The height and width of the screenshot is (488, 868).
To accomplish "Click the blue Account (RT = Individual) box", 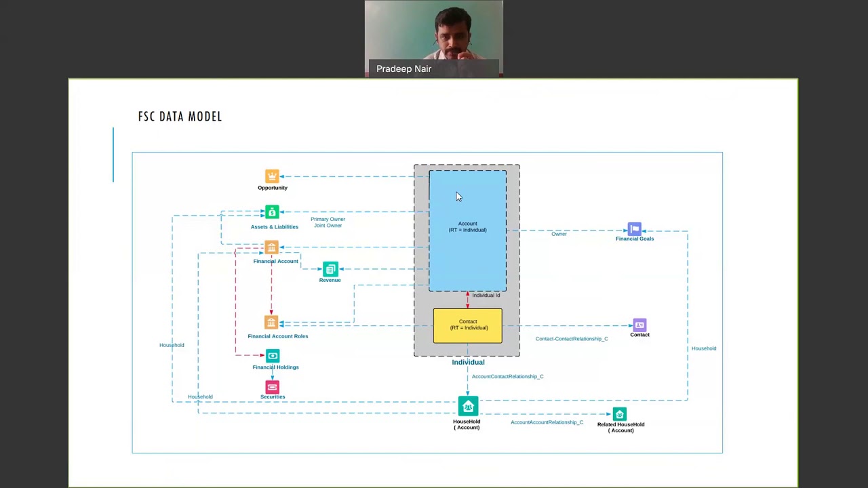I will [x=467, y=230].
